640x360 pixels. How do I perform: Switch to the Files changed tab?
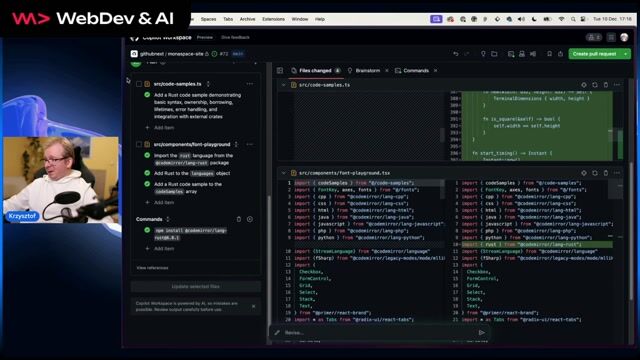[316, 71]
